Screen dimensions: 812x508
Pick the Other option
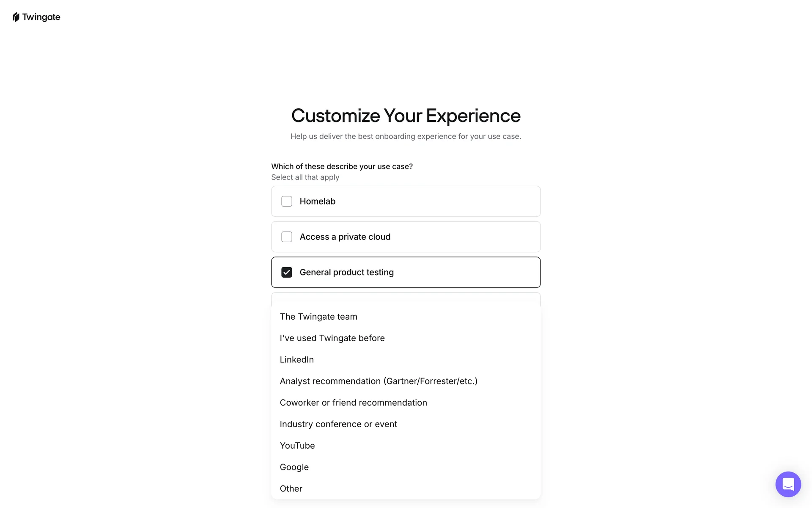[x=291, y=489]
